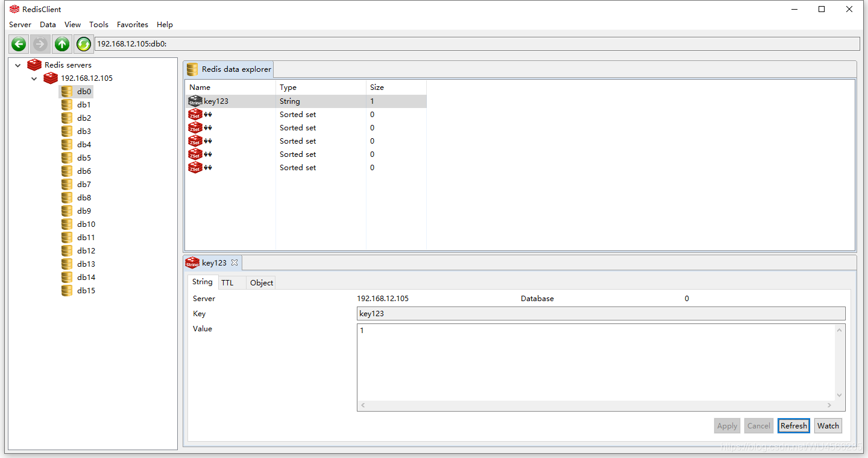Click the db9 database icon
The height and width of the screenshot is (458, 868).
coord(67,211)
